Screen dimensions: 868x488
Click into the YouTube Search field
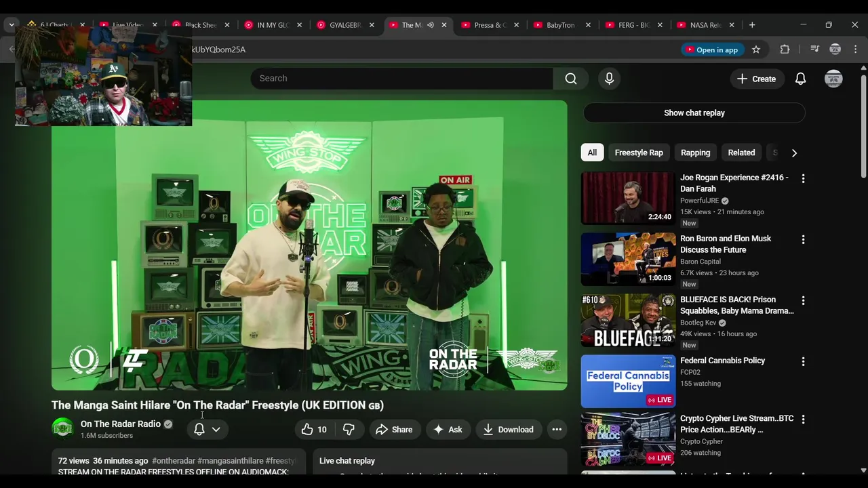pos(401,79)
